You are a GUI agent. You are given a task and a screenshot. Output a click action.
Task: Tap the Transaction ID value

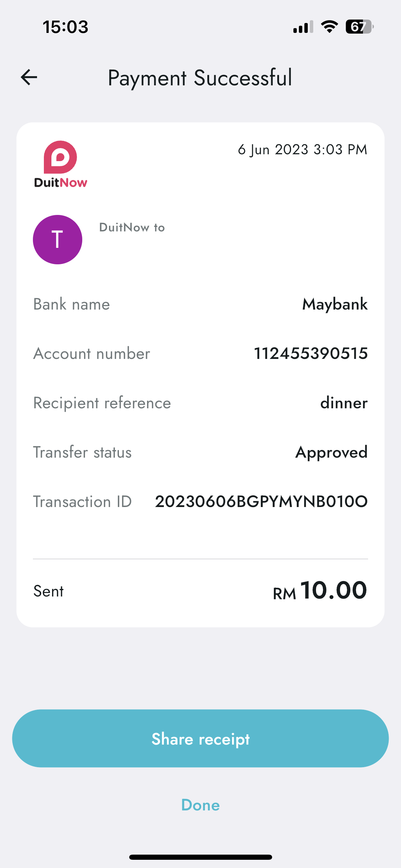[262, 502]
